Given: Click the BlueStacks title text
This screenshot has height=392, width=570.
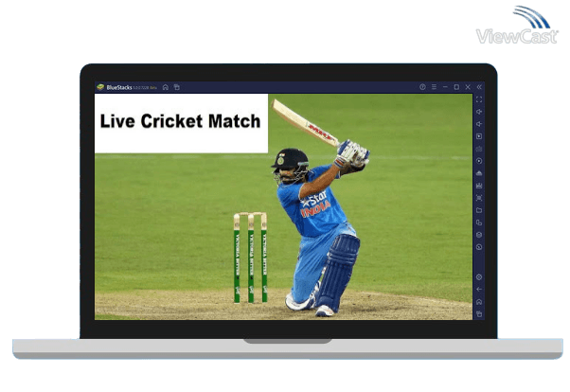Looking at the screenshot, I should click(x=119, y=87).
